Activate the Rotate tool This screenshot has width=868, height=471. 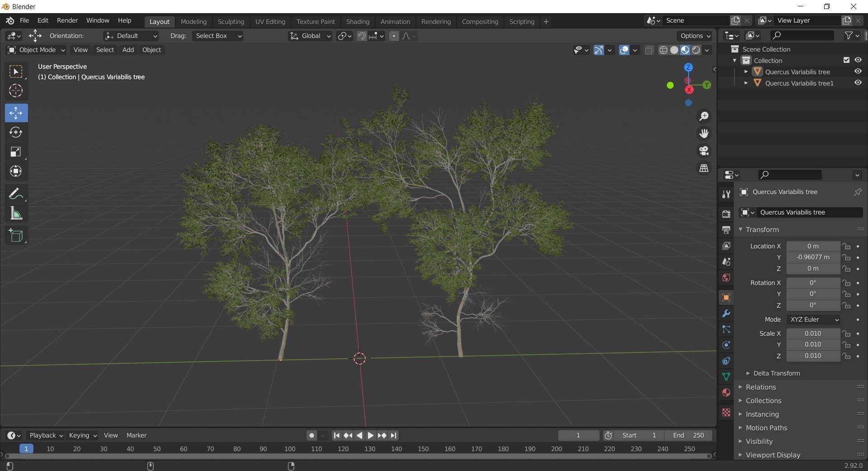pos(16,132)
